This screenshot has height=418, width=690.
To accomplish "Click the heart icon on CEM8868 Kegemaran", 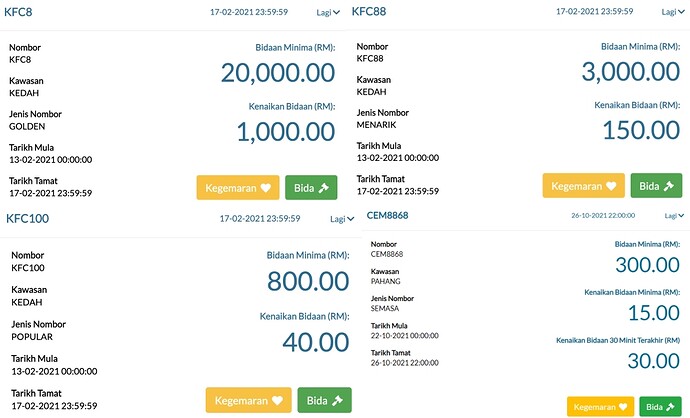I will (x=623, y=407).
